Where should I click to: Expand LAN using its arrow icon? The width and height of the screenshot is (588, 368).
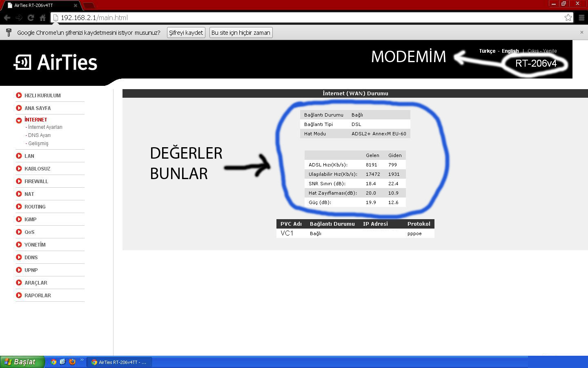coord(19,156)
